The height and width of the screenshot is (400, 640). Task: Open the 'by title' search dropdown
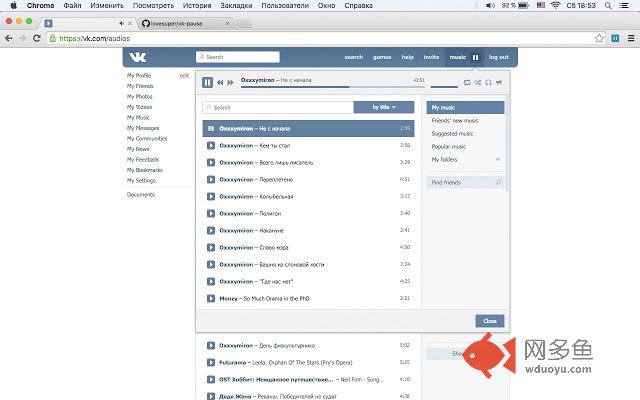coord(384,107)
